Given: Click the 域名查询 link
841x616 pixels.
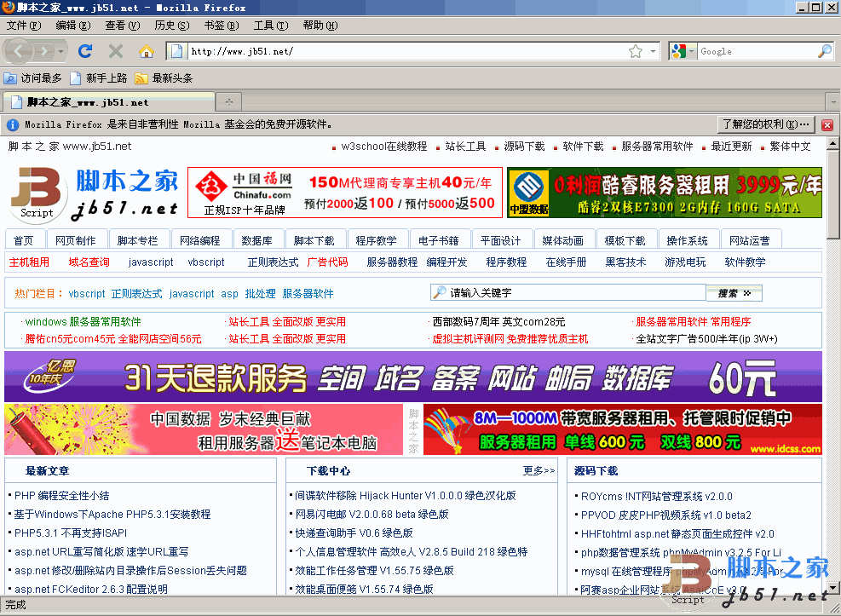Looking at the screenshot, I should (89, 262).
